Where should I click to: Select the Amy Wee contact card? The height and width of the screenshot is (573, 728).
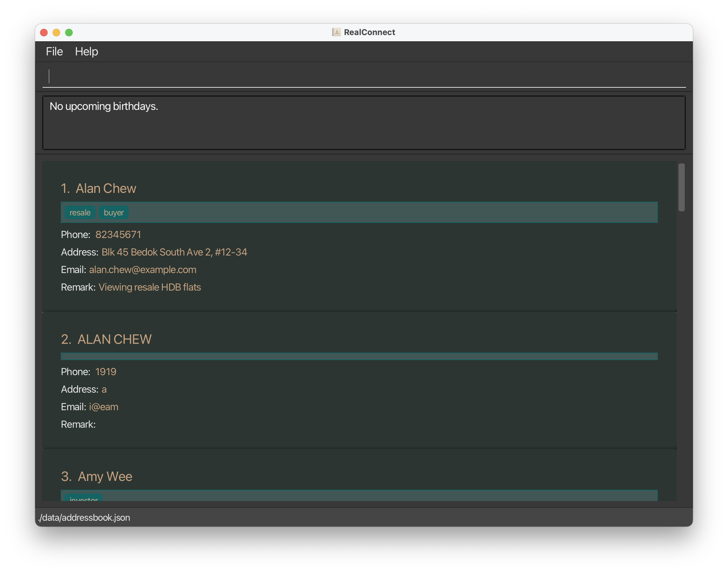tap(105, 477)
